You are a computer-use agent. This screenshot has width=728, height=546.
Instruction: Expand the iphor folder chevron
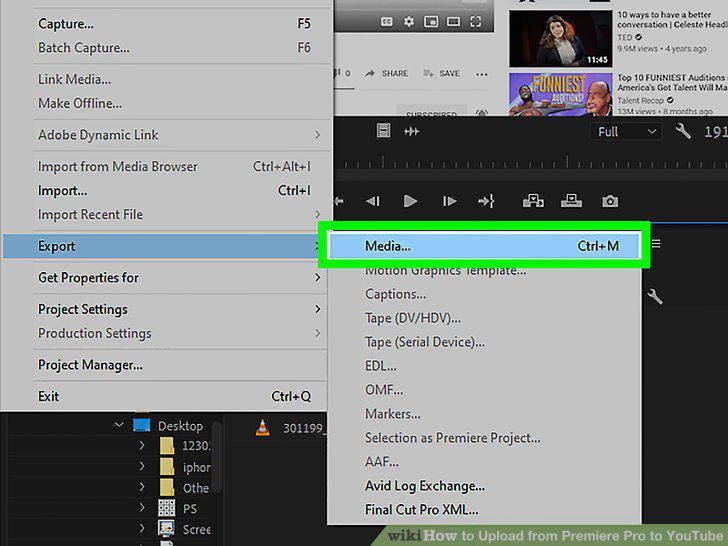pos(142,466)
